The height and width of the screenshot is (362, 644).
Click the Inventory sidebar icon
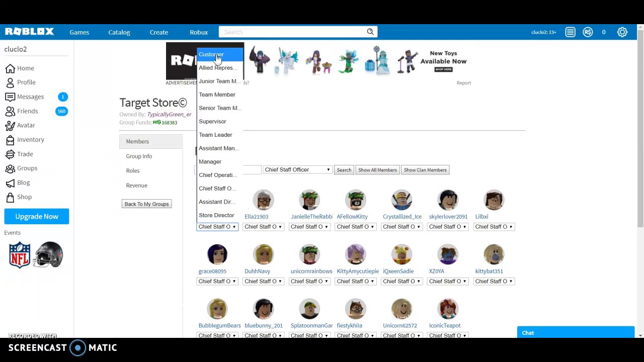(x=10, y=140)
